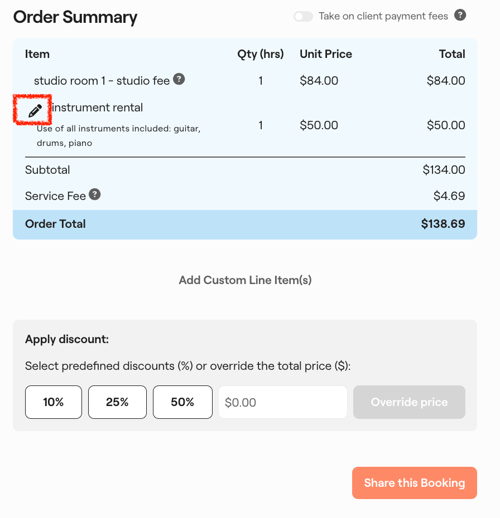Open Add Custom Line Item(s) link
This screenshot has height=518, width=500.
[245, 280]
